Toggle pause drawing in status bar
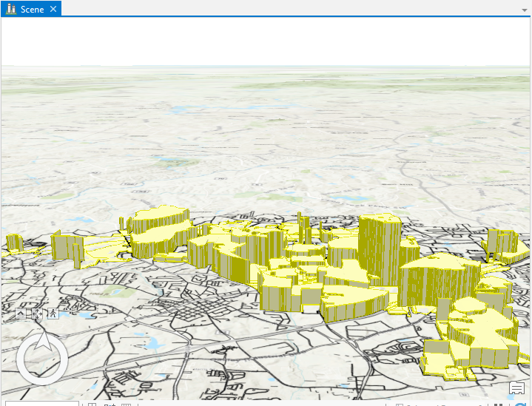 pyautogui.click(x=499, y=404)
